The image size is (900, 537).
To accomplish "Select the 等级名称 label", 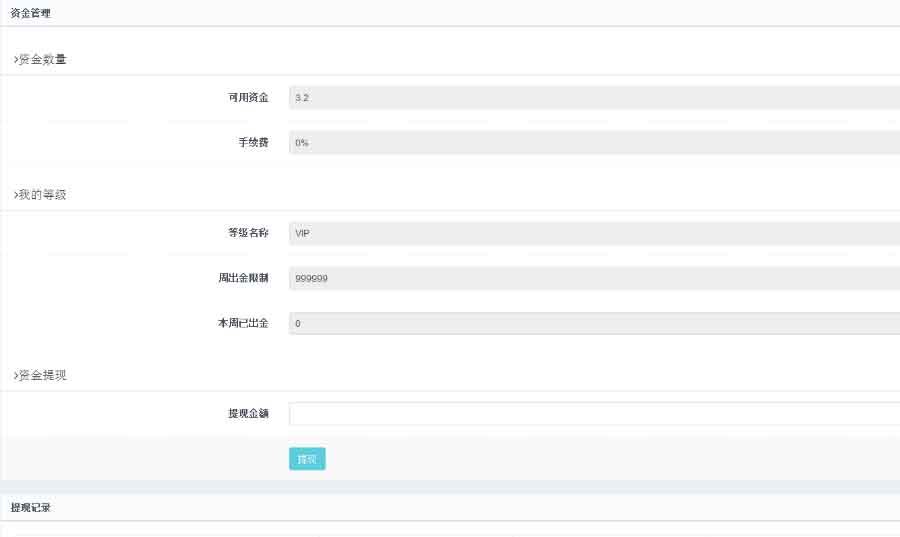I will (248, 232).
